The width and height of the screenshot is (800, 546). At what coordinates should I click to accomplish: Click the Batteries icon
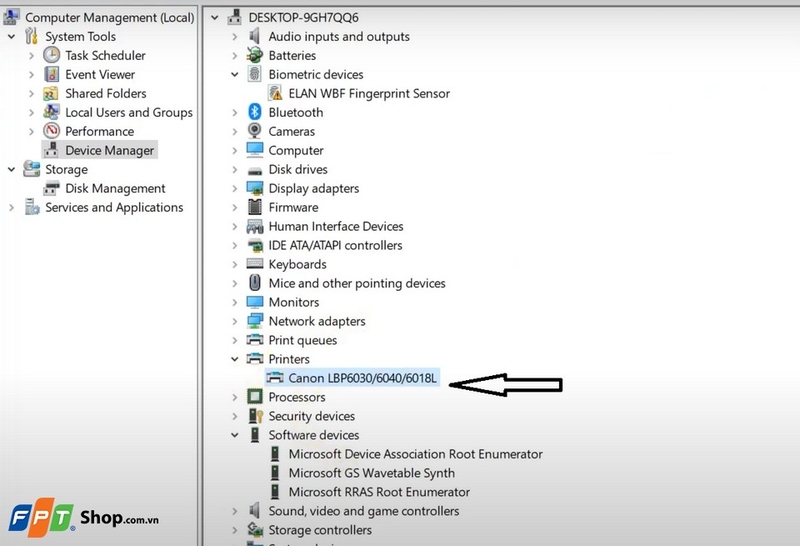[255, 55]
